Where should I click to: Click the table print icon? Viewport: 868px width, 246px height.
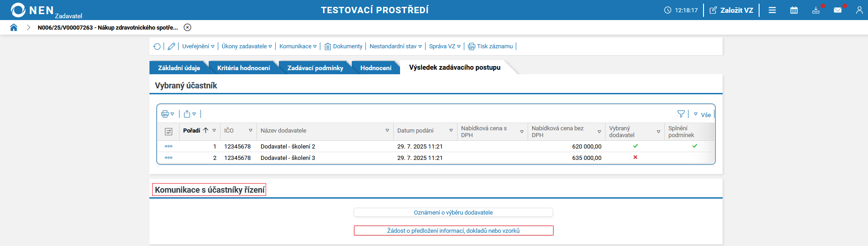(167, 114)
